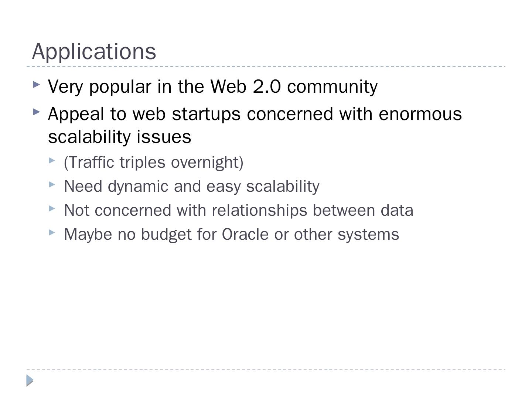Click the arrow icon in the slide's bottom-left corner
Screen dimensions: 532x399
click(30, 380)
